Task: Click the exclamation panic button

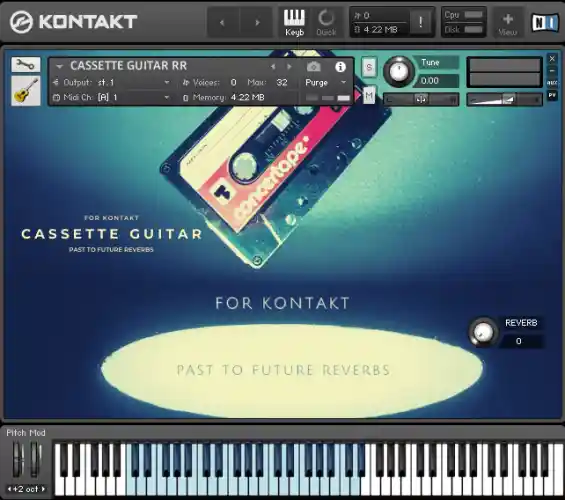Action: click(x=421, y=22)
